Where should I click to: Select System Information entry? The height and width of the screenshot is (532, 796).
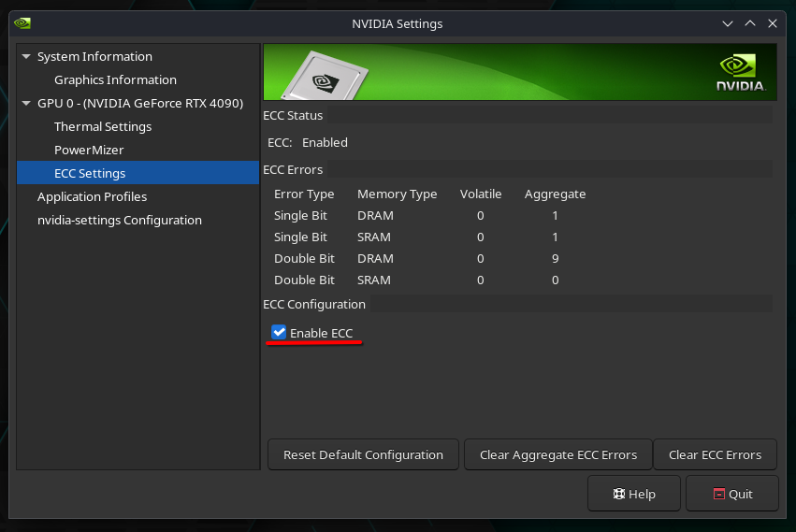(94, 56)
